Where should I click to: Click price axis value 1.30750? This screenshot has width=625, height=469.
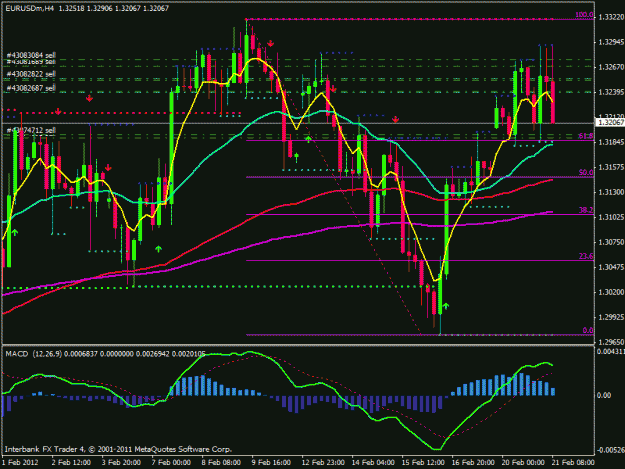[611, 242]
